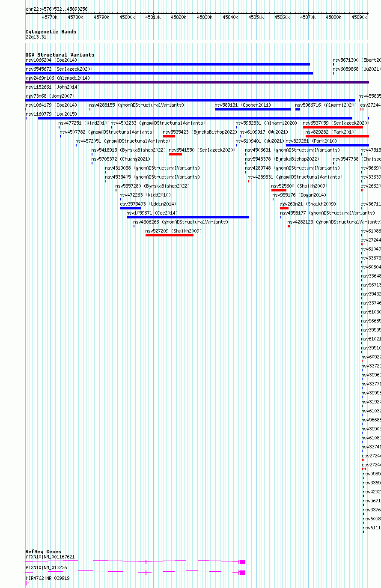Click the dgv73n68 (Wong2007) variant bar
Viewport: 381px width, 588px height.
[x=190, y=100]
